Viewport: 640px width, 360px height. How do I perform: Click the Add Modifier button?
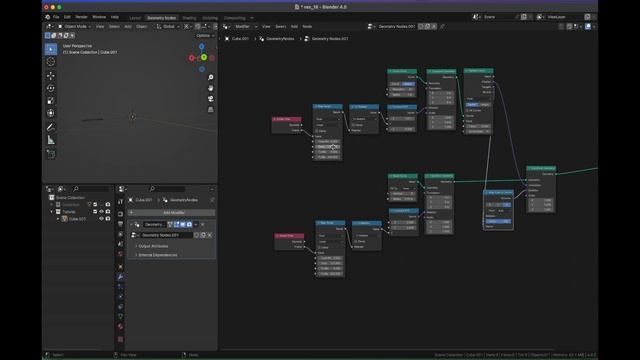172,213
